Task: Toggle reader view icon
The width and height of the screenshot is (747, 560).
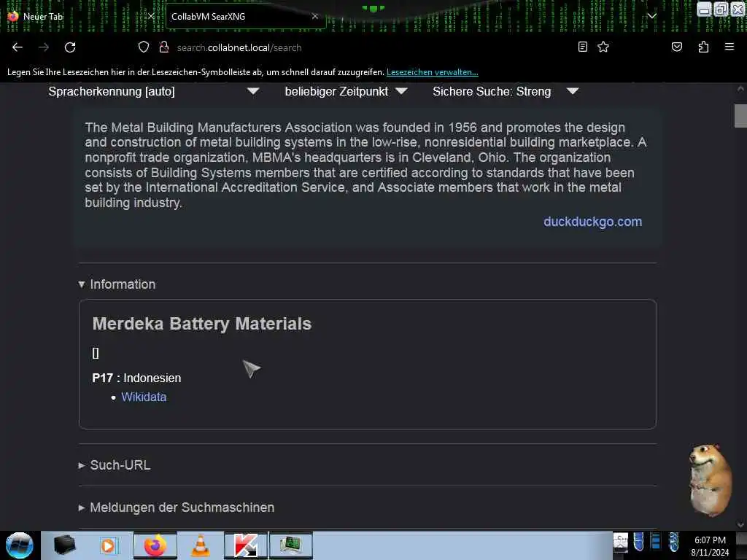Action: tap(583, 47)
